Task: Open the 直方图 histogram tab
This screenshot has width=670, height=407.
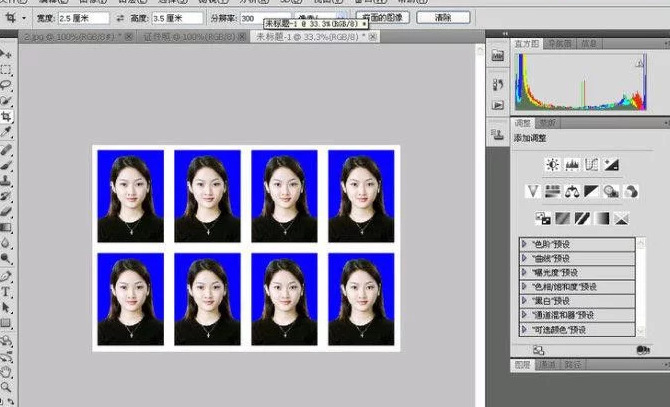Action: coord(526,44)
